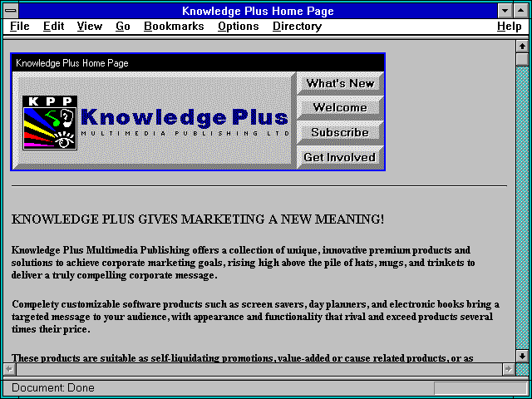The height and width of the screenshot is (399, 532).
Task: Open the File menu
Action: pos(20,27)
